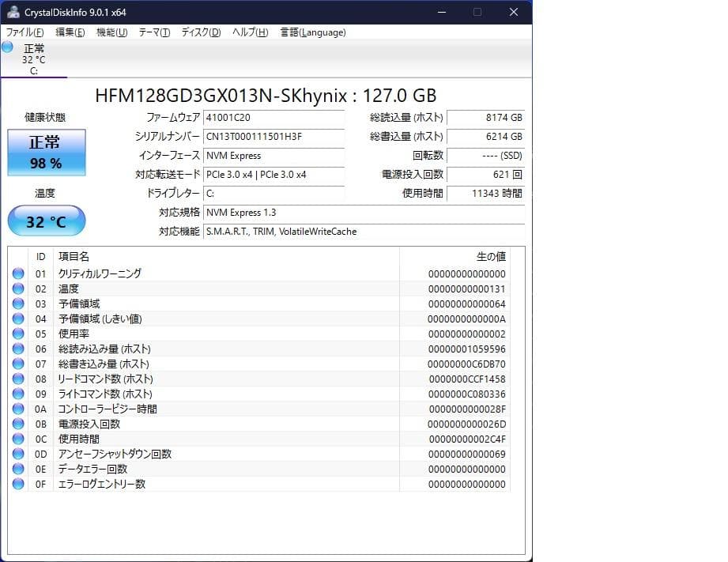Click raw value 0000000CCF1458

click(x=467, y=379)
